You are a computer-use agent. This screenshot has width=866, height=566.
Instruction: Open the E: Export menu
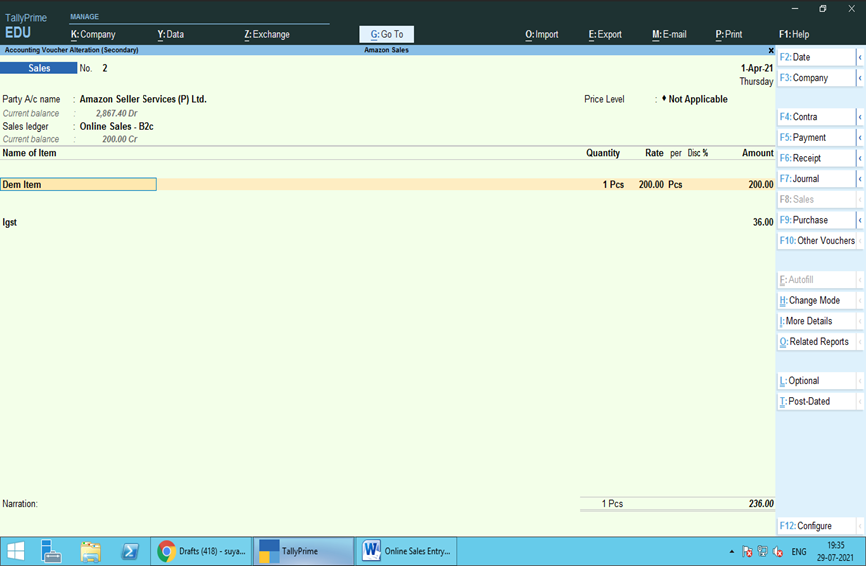[x=605, y=34]
